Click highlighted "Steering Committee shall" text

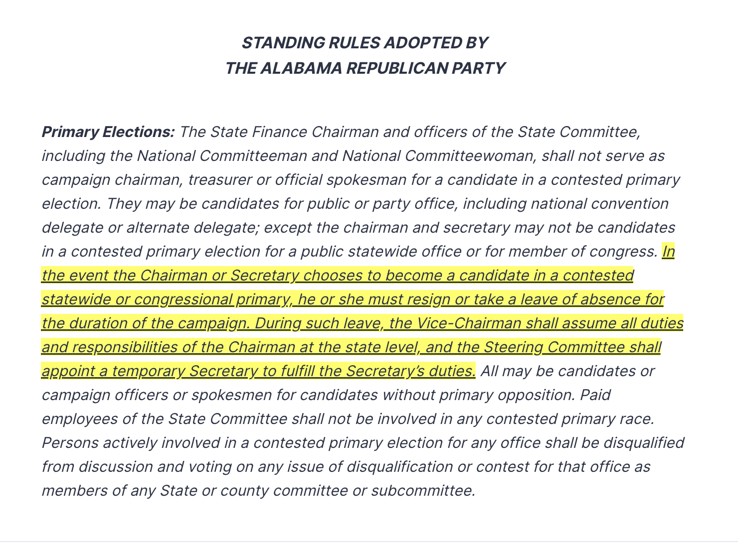[572, 347]
